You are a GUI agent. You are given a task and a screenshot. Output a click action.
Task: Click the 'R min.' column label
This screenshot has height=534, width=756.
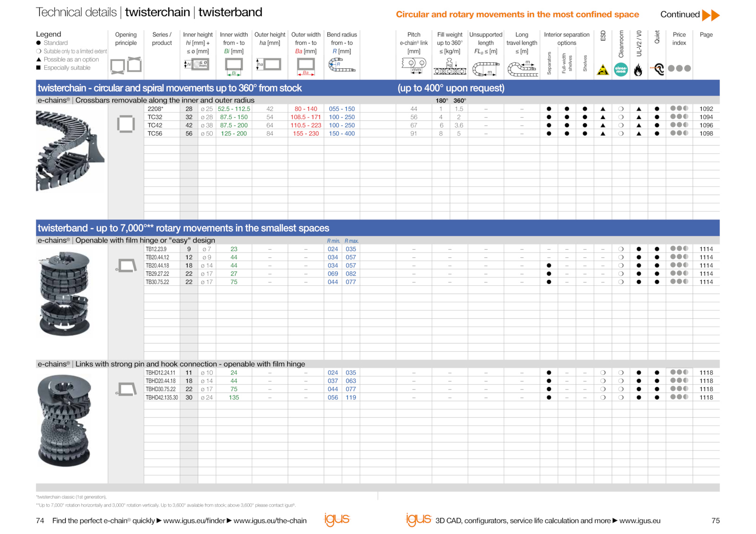coord(334,241)
